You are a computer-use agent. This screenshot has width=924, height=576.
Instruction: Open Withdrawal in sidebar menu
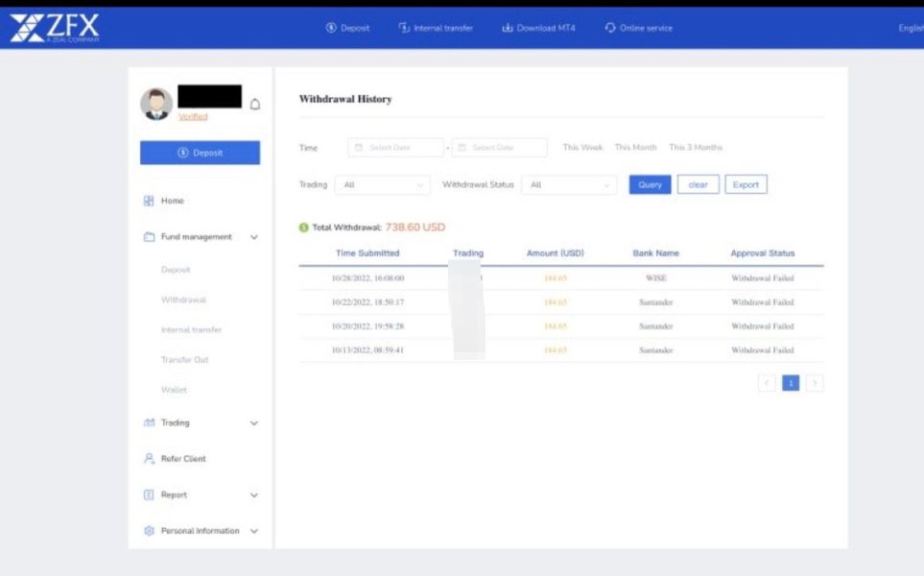183,300
